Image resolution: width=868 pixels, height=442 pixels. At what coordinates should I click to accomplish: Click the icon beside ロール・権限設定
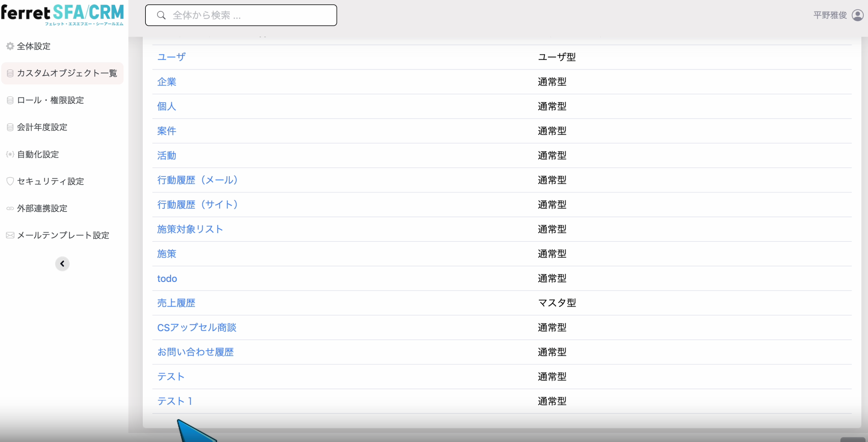[x=10, y=100]
